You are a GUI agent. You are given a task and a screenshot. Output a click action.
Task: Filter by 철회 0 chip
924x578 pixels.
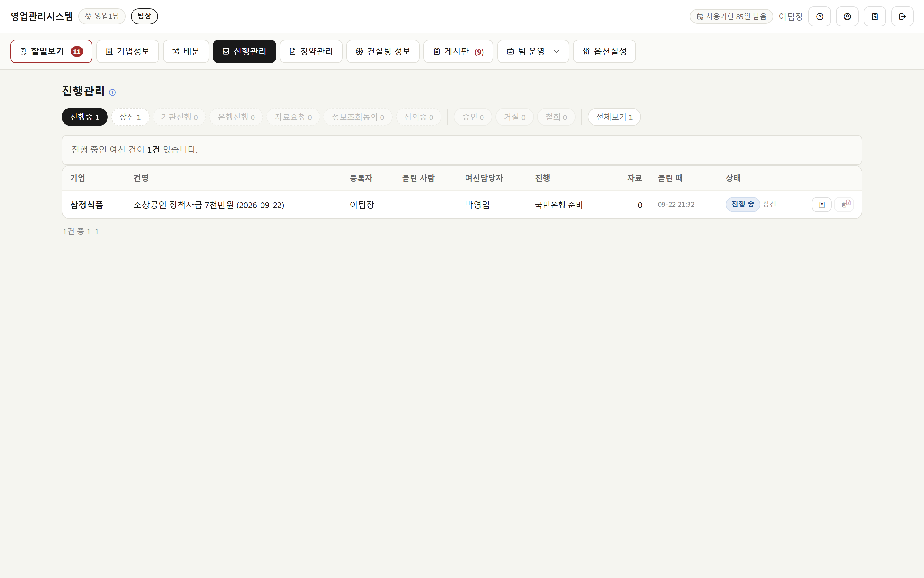coord(556,117)
